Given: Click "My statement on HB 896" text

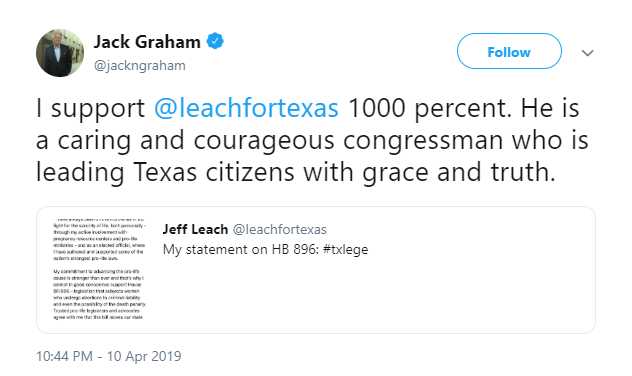Looking at the screenshot, I should point(241,249).
